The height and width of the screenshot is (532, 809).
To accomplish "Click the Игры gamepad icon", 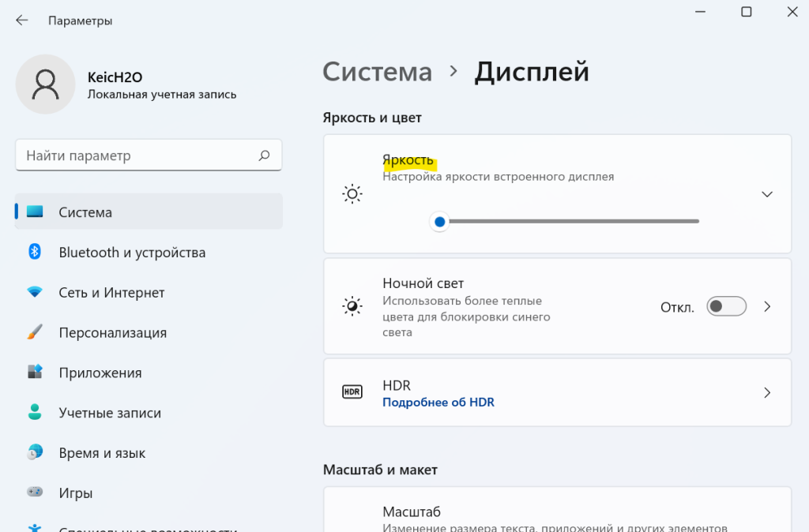I will point(35,492).
